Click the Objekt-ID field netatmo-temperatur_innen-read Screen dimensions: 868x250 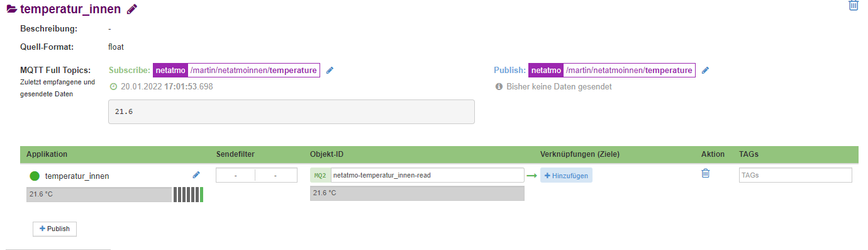427,175
